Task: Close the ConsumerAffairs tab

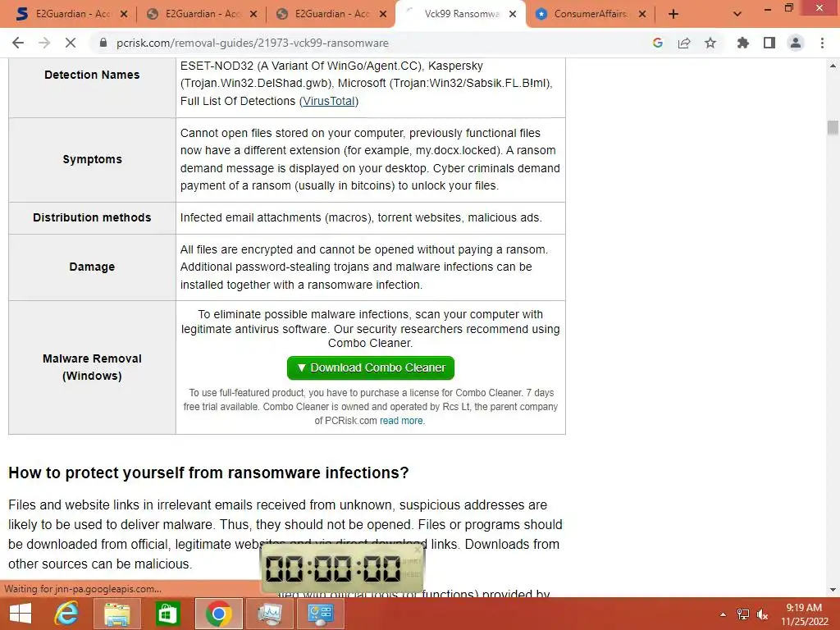Action: click(x=642, y=14)
